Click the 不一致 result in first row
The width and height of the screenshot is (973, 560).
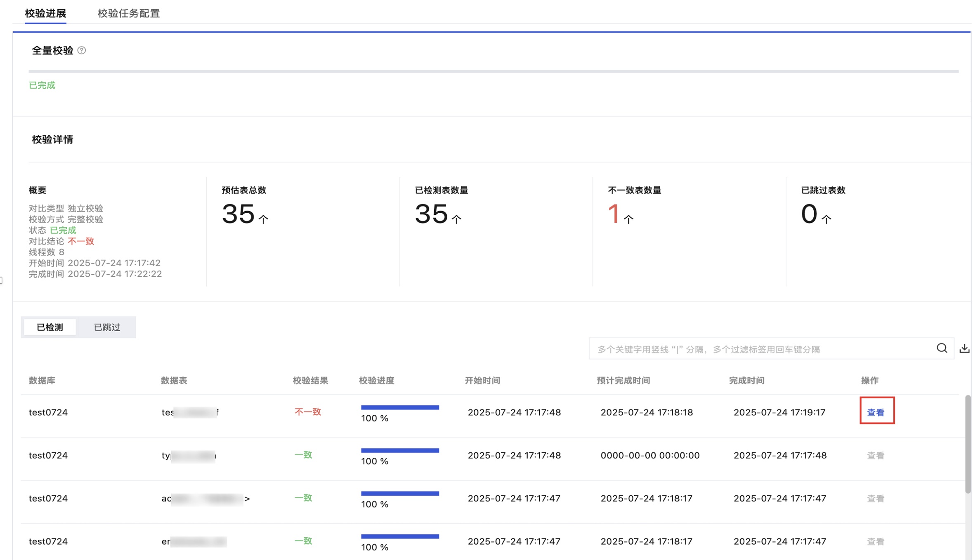point(307,412)
